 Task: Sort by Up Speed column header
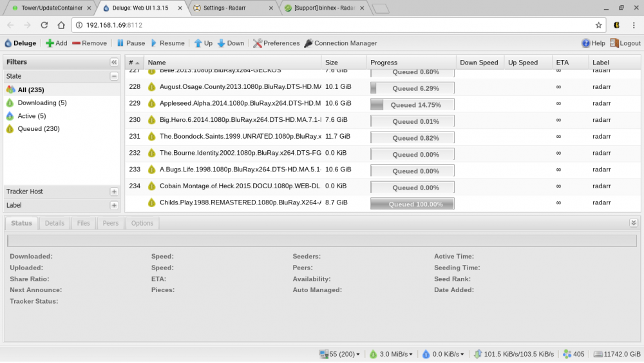[x=528, y=63]
